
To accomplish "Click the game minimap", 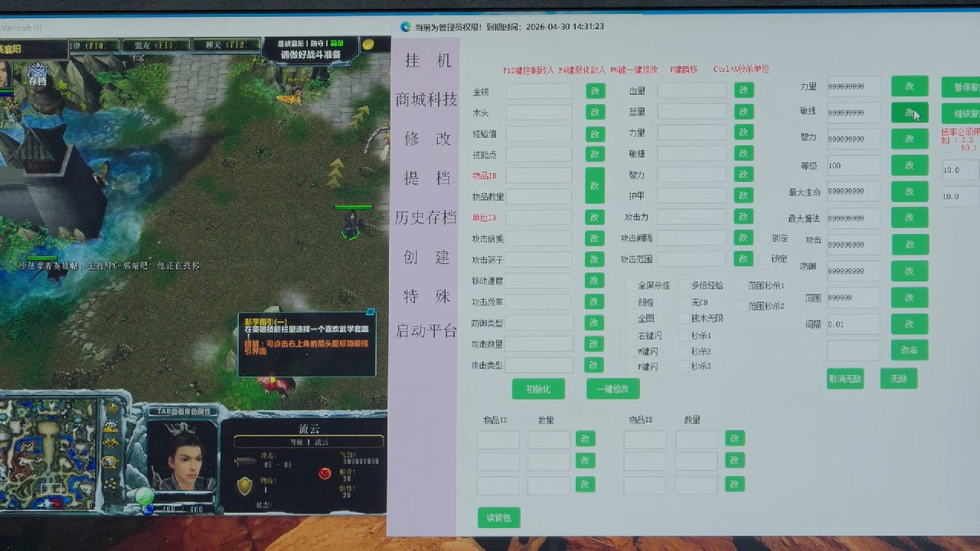I will tap(47, 453).
